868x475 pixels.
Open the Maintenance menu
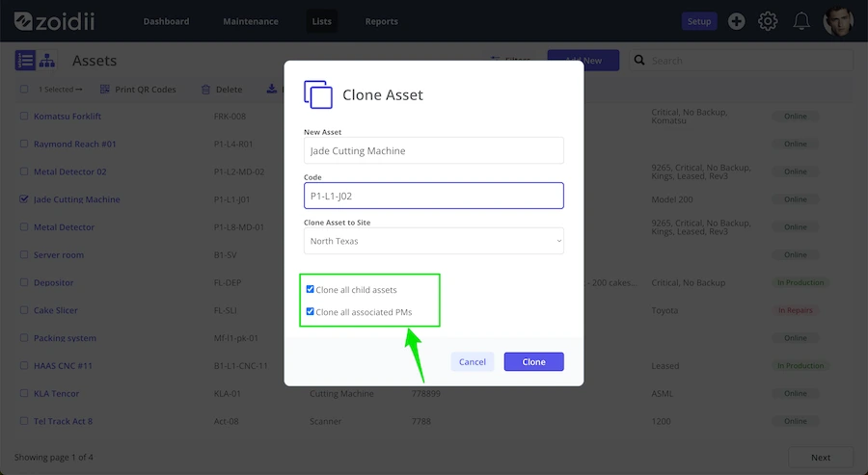(251, 21)
